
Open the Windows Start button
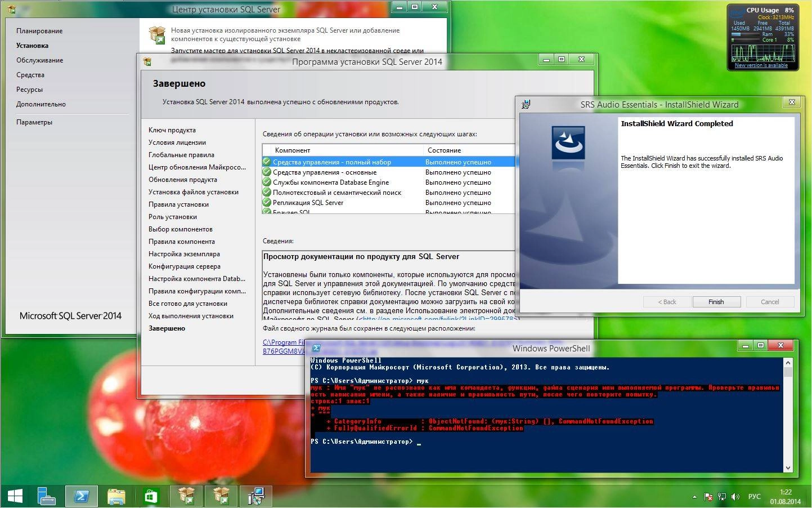point(15,496)
